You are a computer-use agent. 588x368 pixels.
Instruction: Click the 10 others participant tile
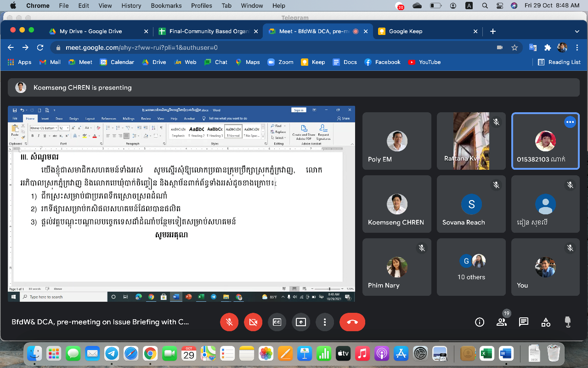[x=471, y=267]
